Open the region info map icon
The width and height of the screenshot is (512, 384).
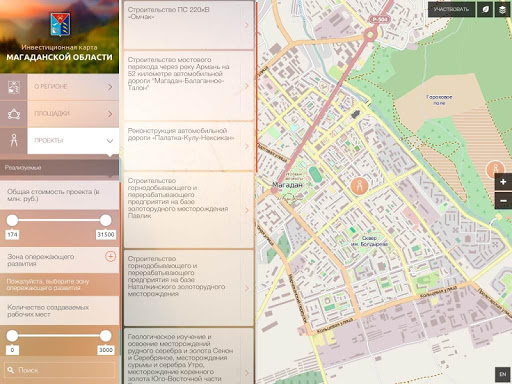pos(14,87)
